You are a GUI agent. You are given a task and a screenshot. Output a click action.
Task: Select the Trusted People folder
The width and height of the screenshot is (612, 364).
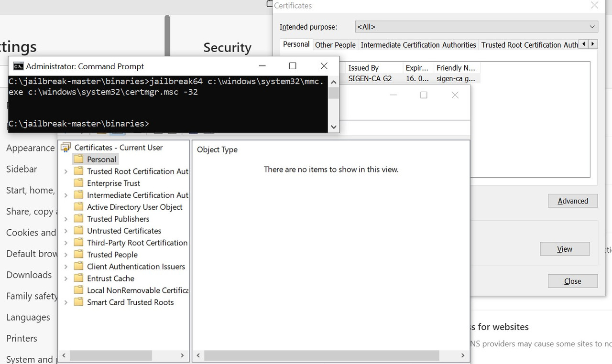tap(112, 255)
